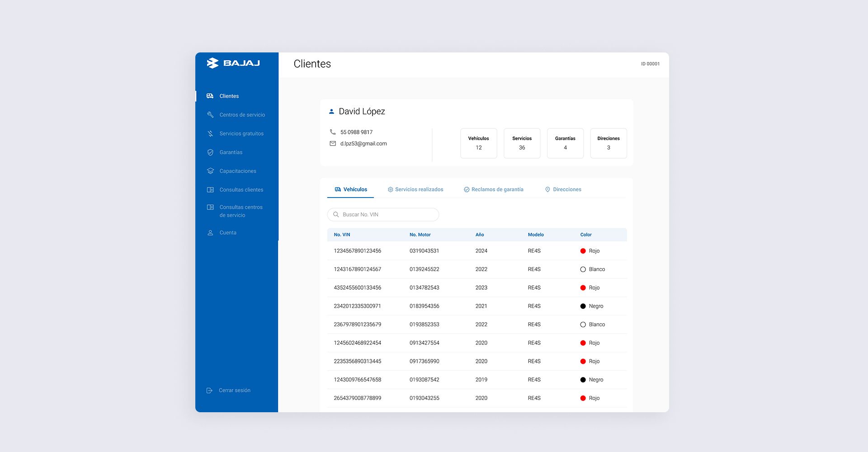
Task: Open the Servicios 36 summary card
Action: click(x=522, y=143)
